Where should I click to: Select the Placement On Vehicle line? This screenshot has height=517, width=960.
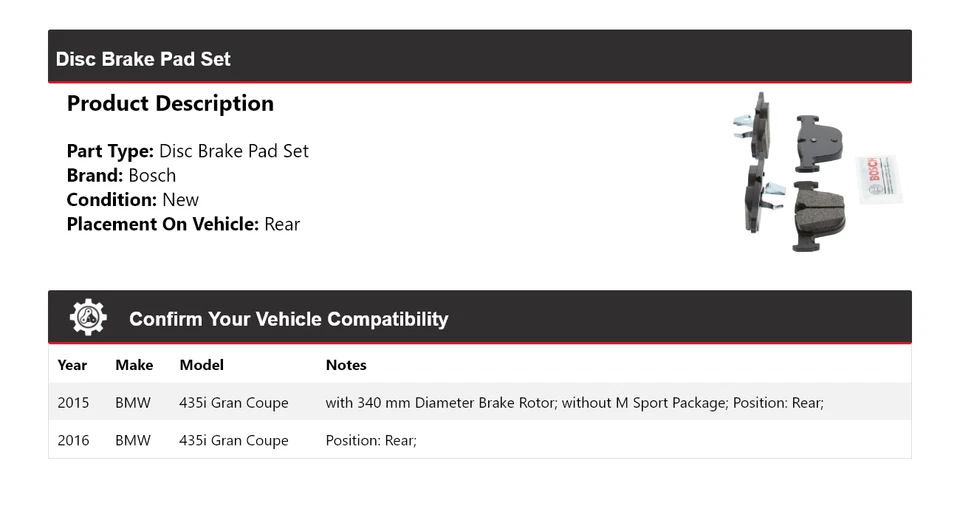[x=183, y=224]
